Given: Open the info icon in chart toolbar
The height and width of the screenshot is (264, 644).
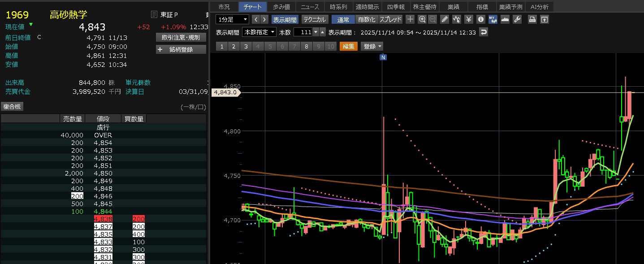Looking at the screenshot, I should pos(480,19).
